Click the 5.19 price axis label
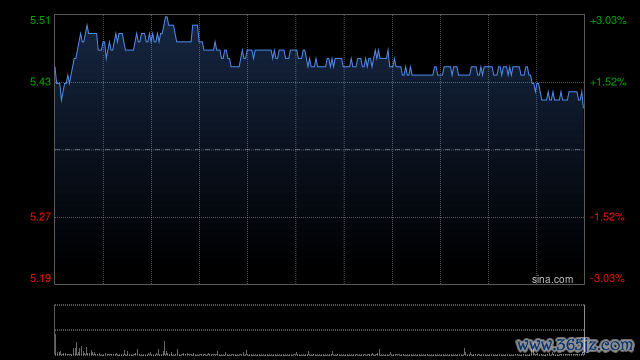 click(x=40, y=278)
